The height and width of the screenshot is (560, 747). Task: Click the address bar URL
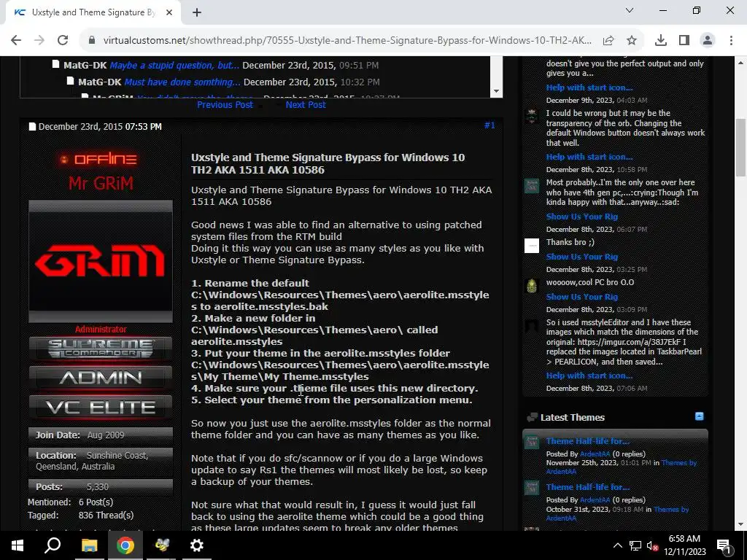coord(347,41)
